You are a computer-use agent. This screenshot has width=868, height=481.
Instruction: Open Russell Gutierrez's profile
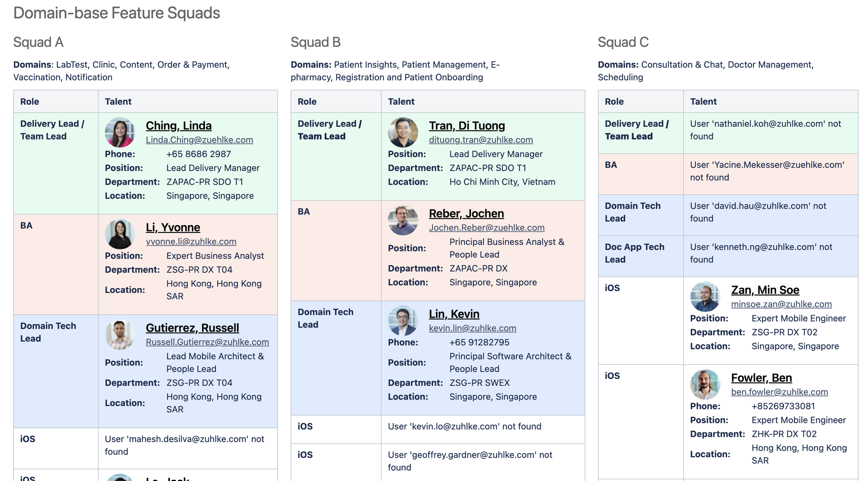click(192, 328)
